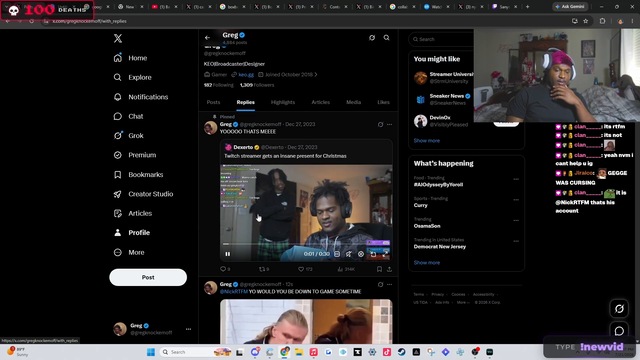Click the Grok icon in profile header
This screenshot has height=360, width=640.
tap(372, 38)
